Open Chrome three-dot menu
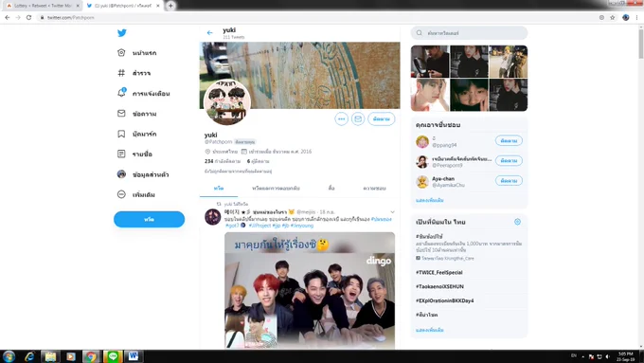The image size is (644, 363). coord(637,17)
